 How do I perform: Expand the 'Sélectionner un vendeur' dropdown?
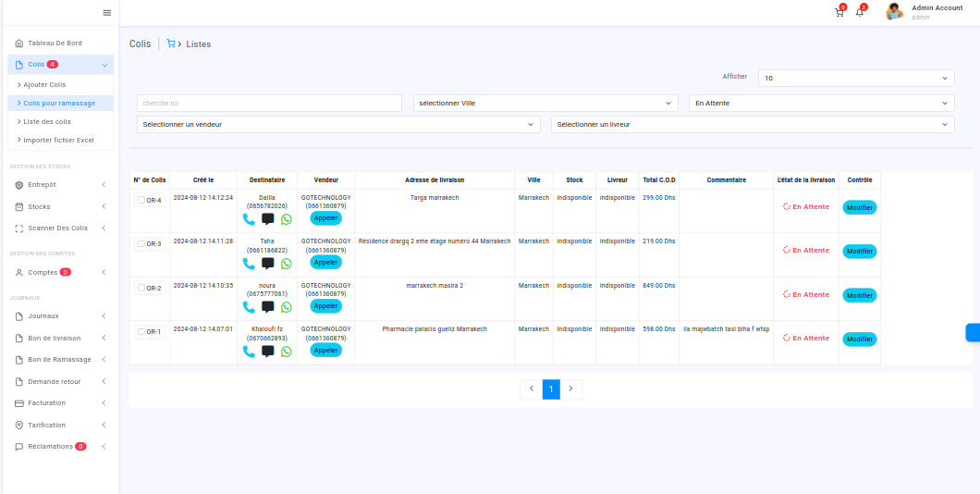pos(338,124)
